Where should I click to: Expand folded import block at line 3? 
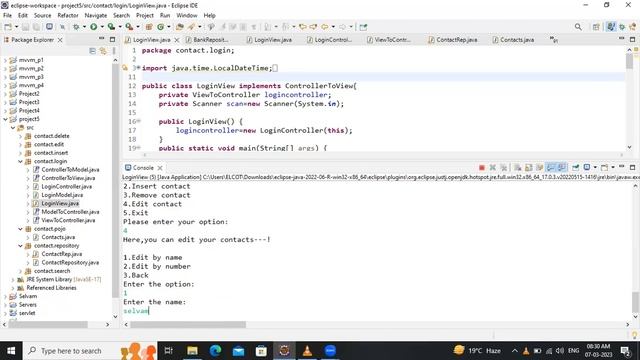138,68
